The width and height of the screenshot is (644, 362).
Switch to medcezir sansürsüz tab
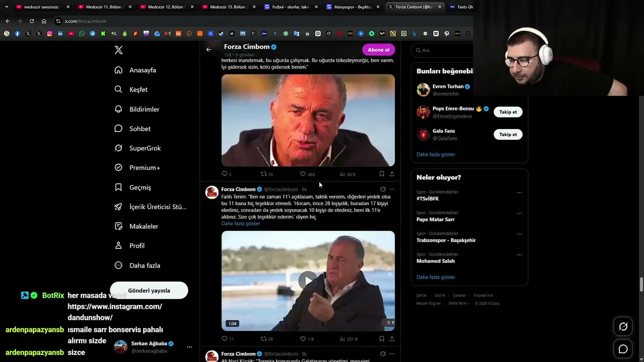[x=42, y=7]
